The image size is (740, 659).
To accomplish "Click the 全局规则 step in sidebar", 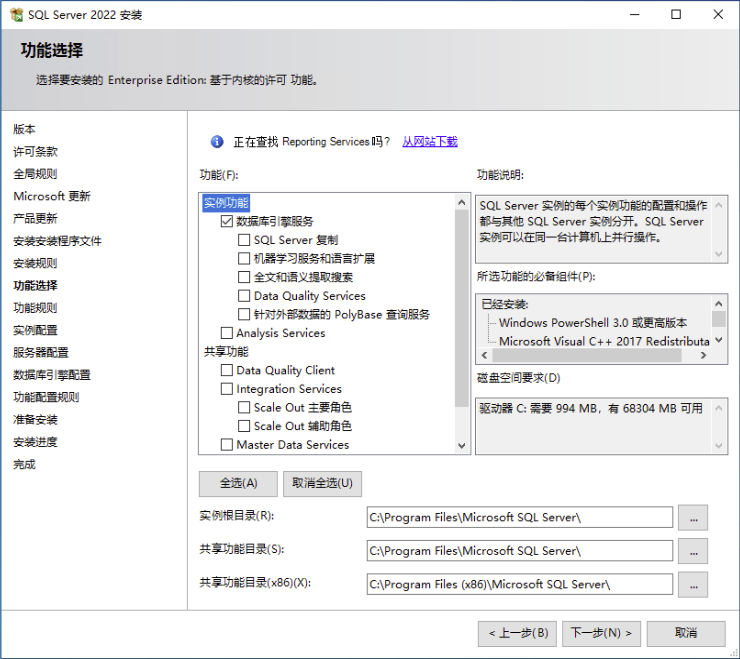I will coord(35,174).
